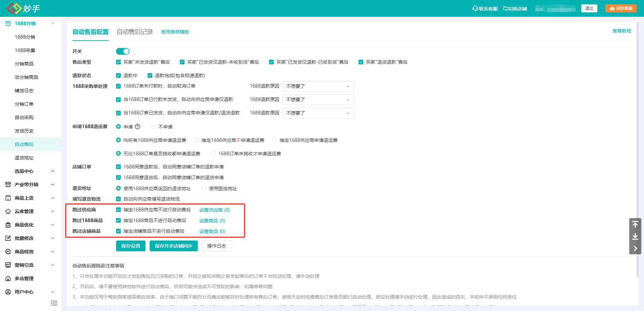This screenshot has height=311, width=644.
Task: Jump to page top with floating arrow
Action: click(x=635, y=224)
